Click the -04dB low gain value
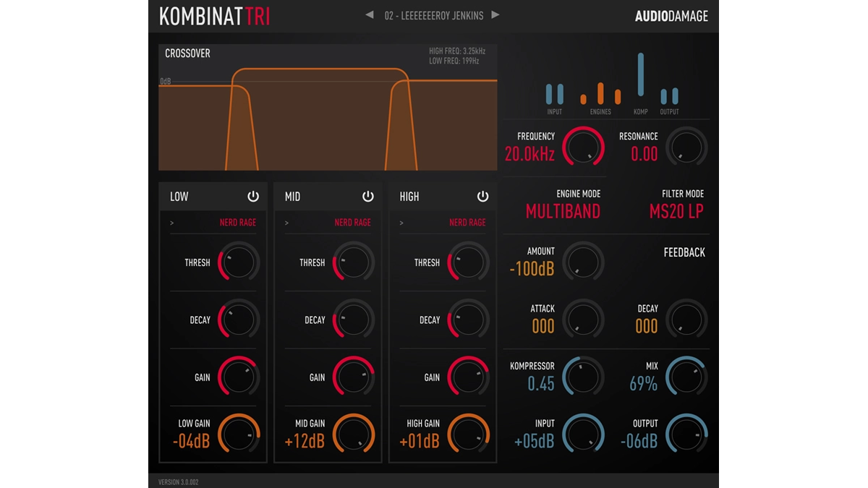 [x=192, y=441]
